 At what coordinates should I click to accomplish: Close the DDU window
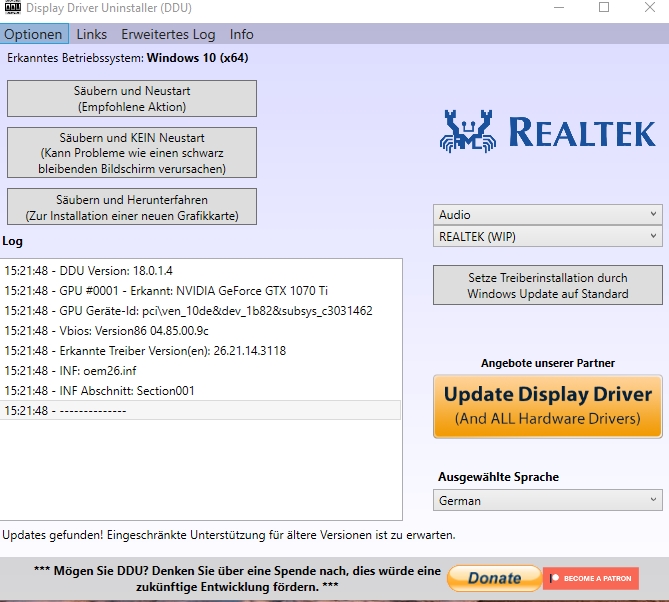(x=650, y=8)
